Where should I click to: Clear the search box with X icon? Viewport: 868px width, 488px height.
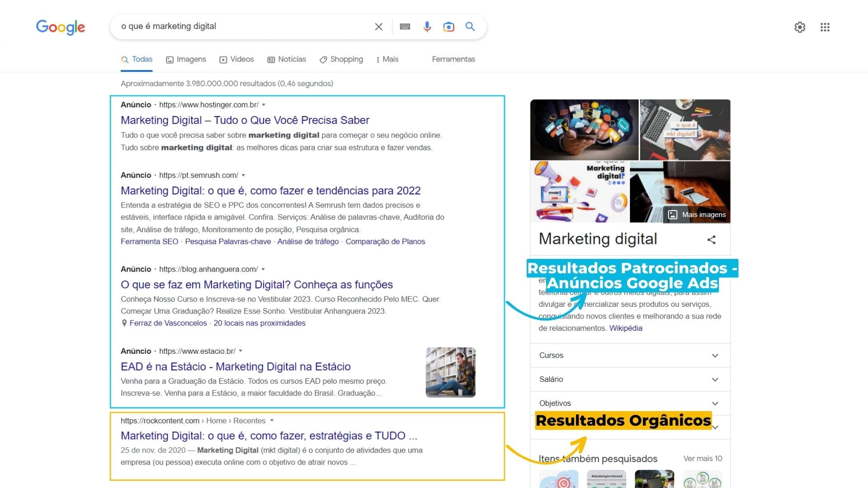tap(379, 27)
